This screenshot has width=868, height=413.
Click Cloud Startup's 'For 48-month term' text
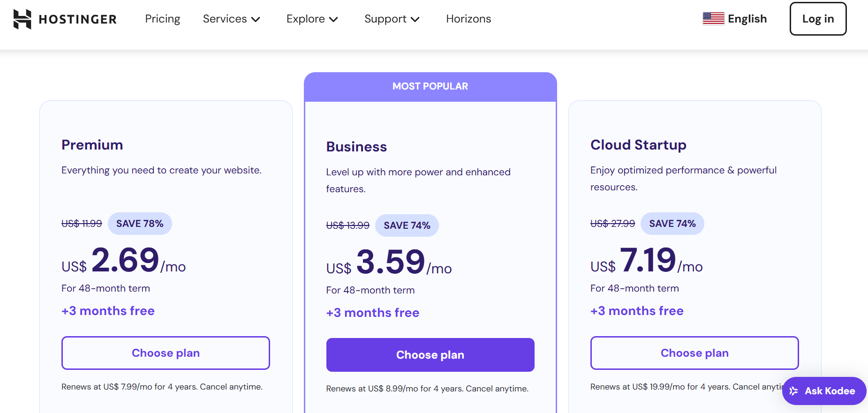tap(634, 288)
